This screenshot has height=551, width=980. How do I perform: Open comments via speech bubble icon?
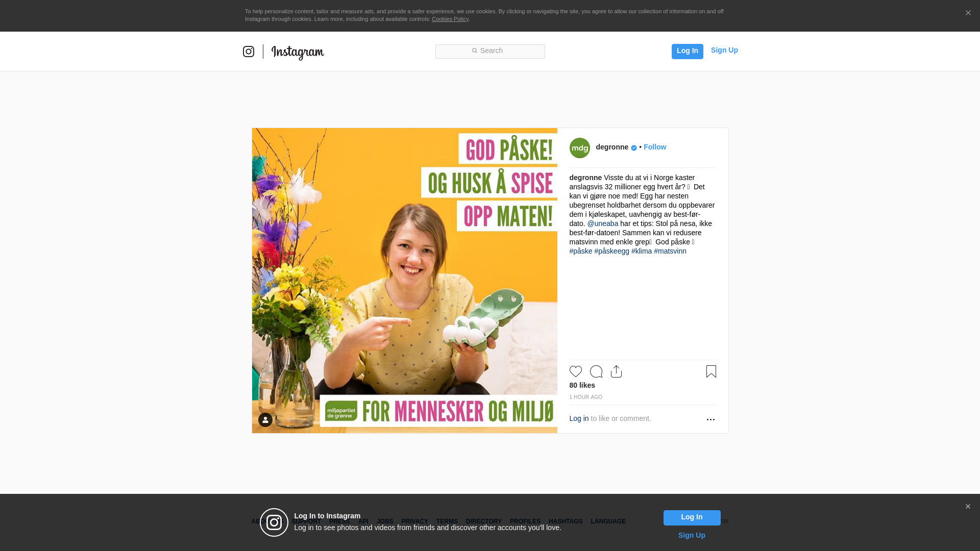596,371
